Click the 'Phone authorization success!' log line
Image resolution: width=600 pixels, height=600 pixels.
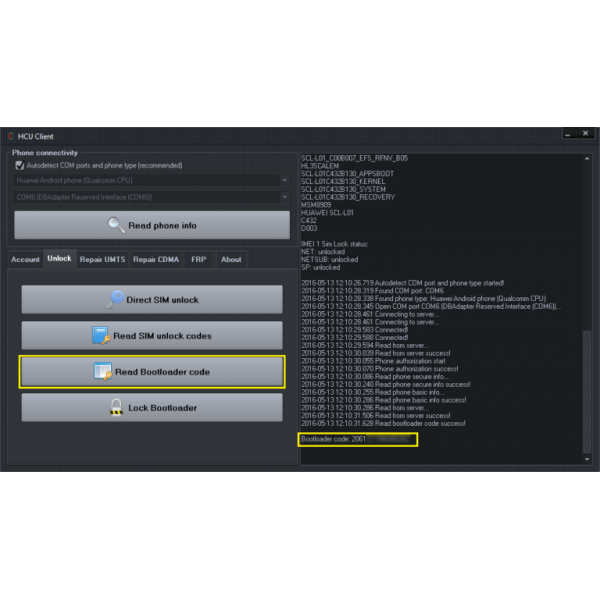380,369
